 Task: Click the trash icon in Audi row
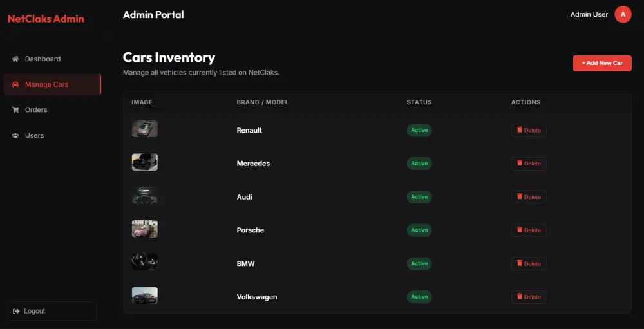pos(520,196)
